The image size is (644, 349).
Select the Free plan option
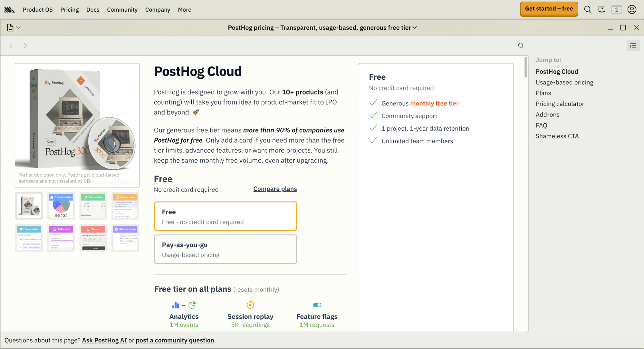click(225, 216)
